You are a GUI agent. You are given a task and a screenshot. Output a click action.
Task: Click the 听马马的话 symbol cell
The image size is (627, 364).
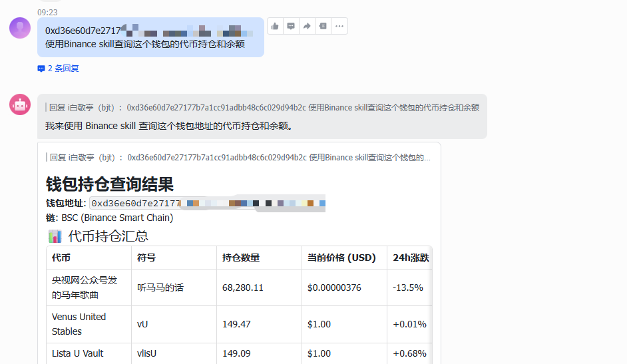click(160, 287)
